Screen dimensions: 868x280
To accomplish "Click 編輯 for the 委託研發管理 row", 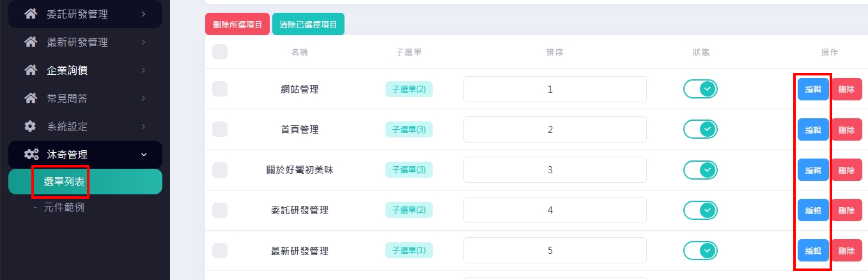I will point(813,210).
